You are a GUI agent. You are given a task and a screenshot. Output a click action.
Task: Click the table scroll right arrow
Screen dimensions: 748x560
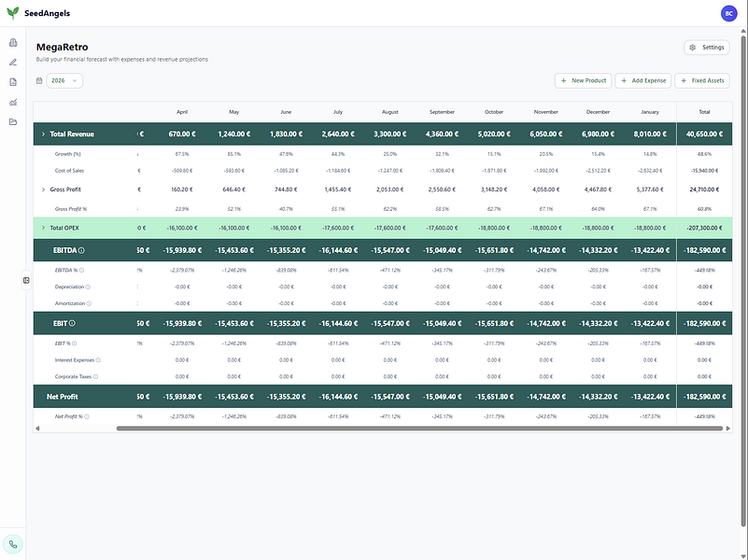pyautogui.click(x=728, y=428)
